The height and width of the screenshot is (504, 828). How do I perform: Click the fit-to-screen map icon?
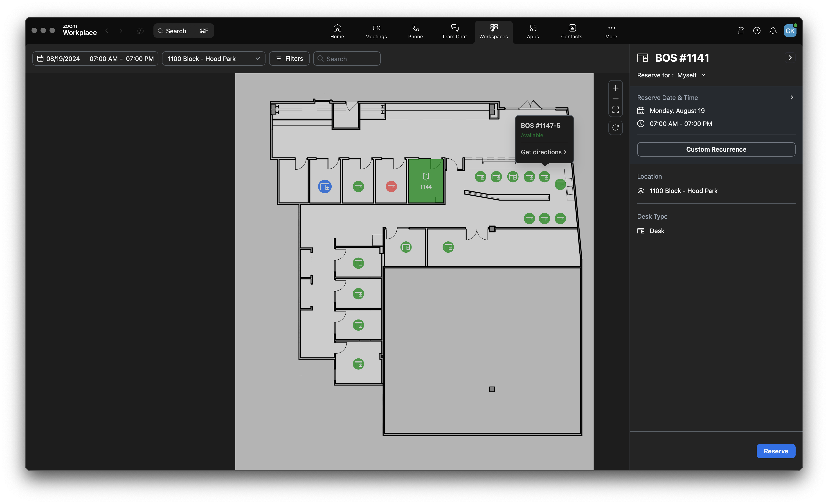point(615,110)
